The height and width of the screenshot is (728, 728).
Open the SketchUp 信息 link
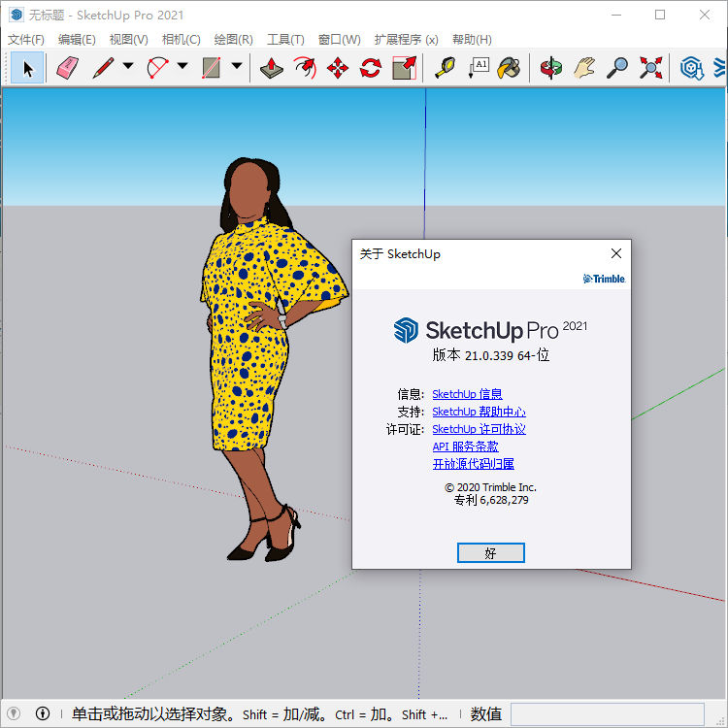click(x=467, y=394)
